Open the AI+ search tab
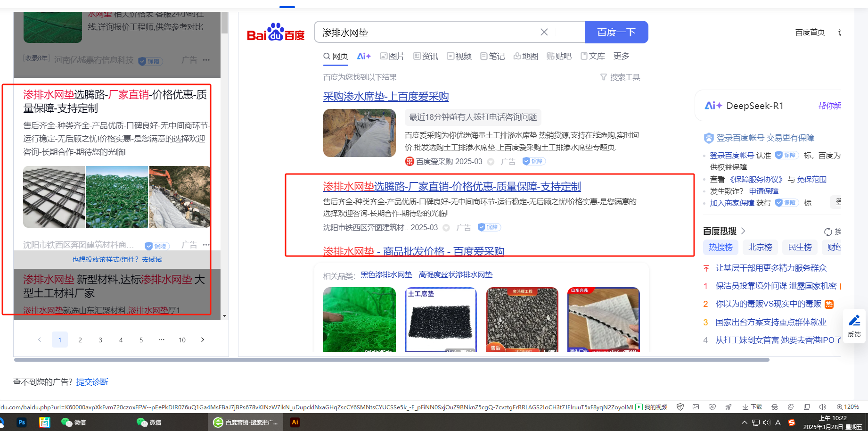 pos(364,56)
